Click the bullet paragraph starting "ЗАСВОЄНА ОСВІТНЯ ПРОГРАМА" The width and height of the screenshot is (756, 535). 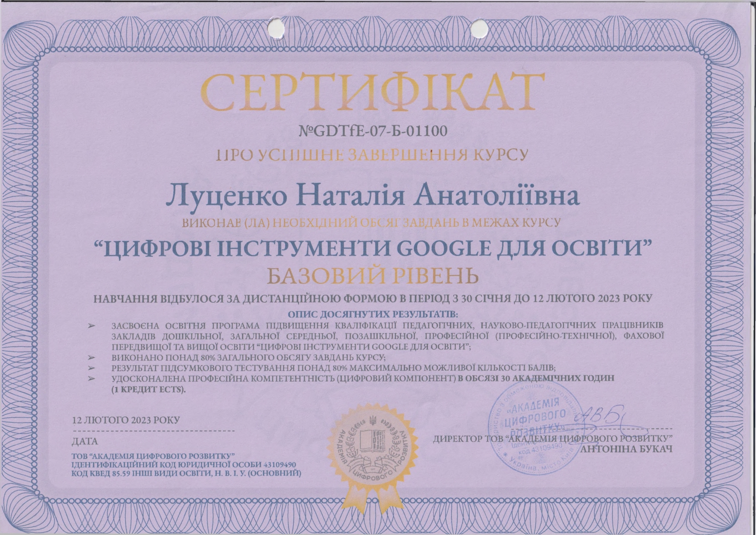point(388,335)
